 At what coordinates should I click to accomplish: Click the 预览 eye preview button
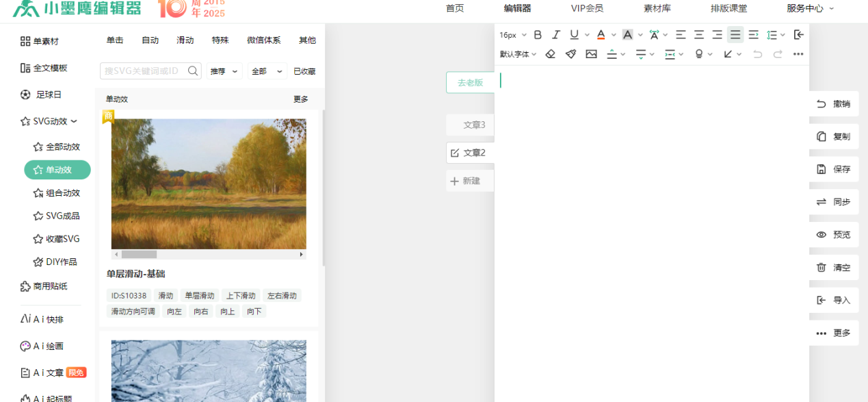tap(833, 235)
